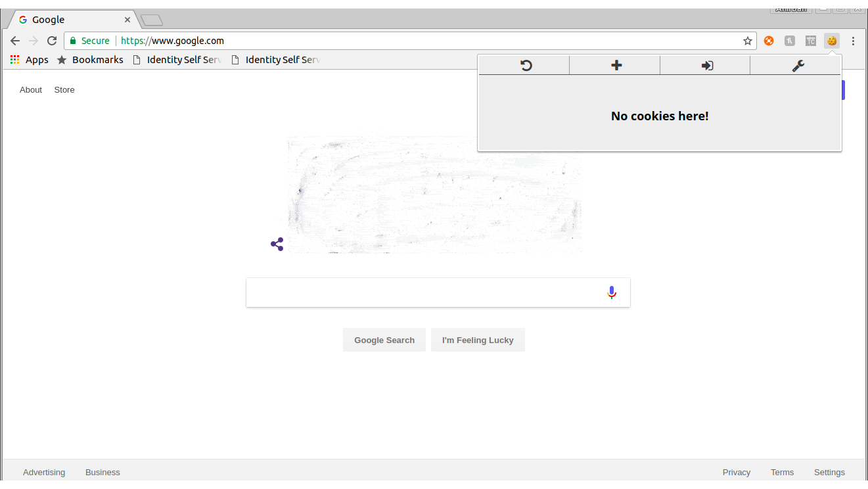
Task: Share the doodle using share icon
Action: click(277, 244)
